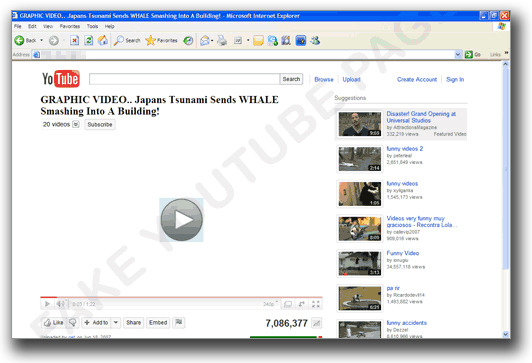Stop page loading with red X icon

coord(74,41)
